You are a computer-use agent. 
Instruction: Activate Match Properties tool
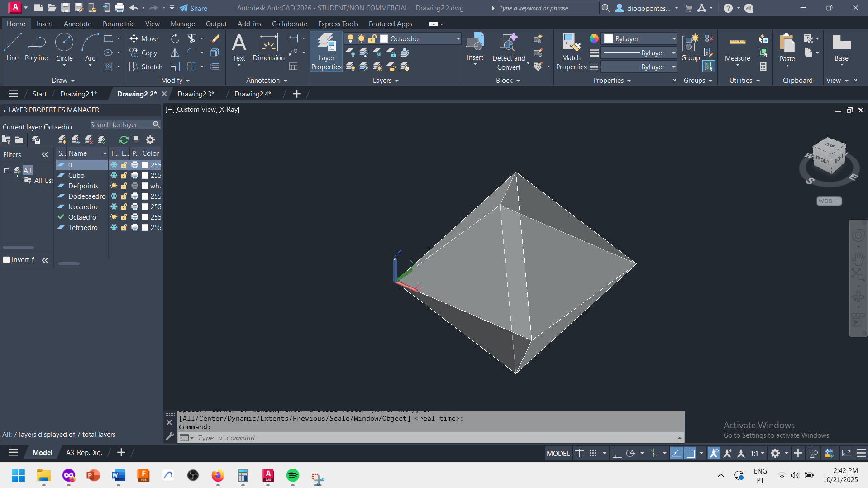click(x=571, y=52)
